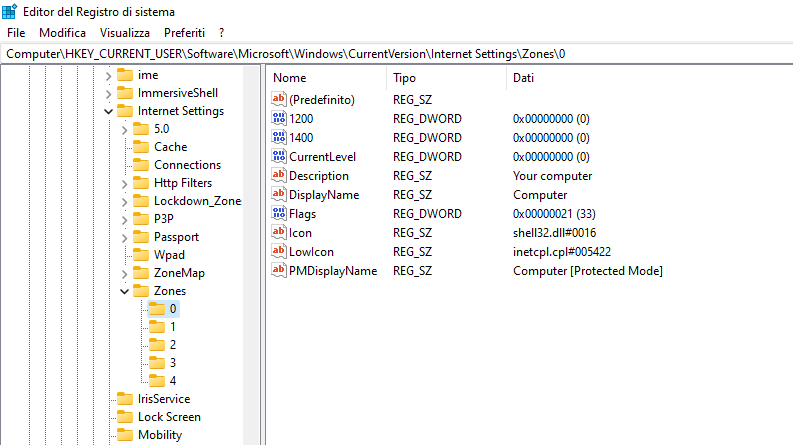
Task: Select the Lockdown_Zones tree label
Action: pyautogui.click(x=197, y=201)
